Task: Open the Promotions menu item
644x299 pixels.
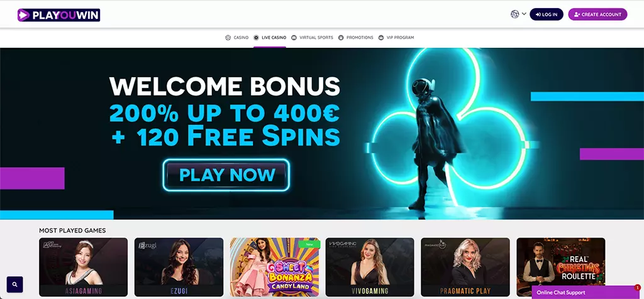Action: click(356, 38)
